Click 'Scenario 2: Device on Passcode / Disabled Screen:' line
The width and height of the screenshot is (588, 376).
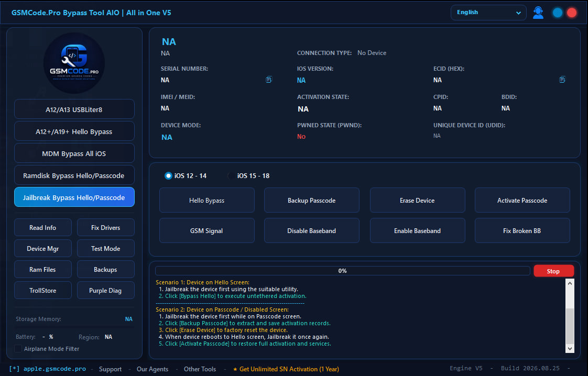(x=222, y=309)
